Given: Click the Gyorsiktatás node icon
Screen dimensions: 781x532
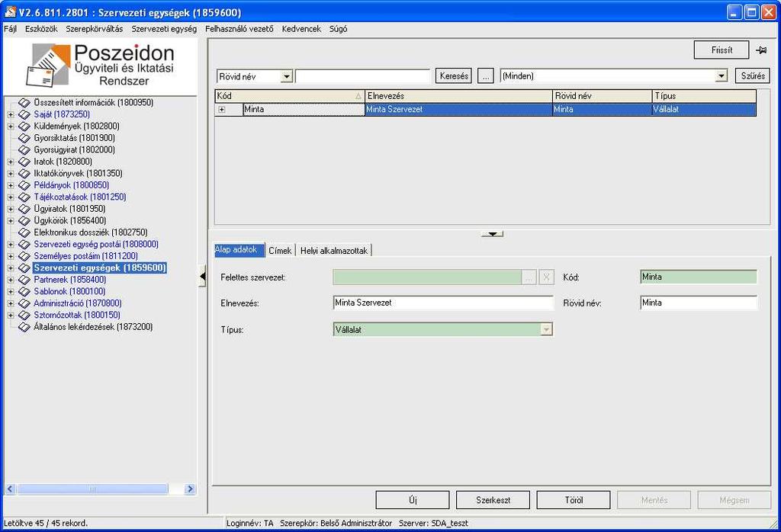Looking at the screenshot, I should [24, 138].
